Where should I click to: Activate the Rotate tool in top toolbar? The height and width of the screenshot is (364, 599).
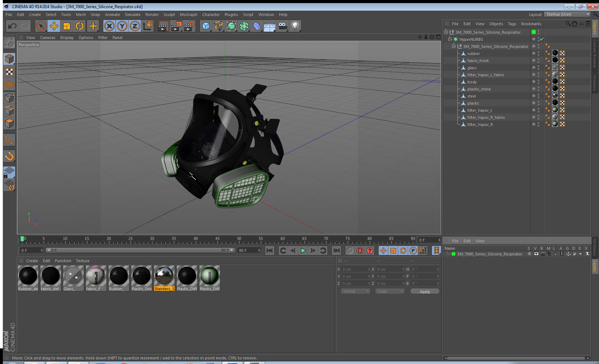click(x=80, y=26)
